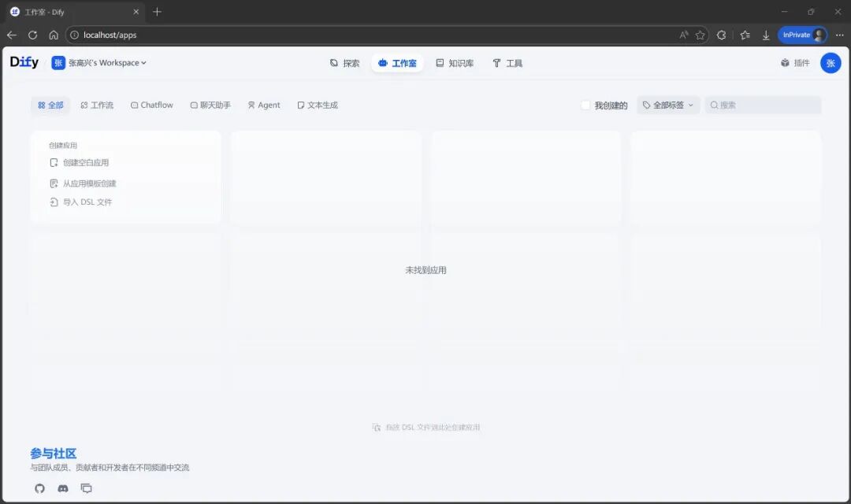
Task: Add this page to favorites
Action: click(x=700, y=35)
